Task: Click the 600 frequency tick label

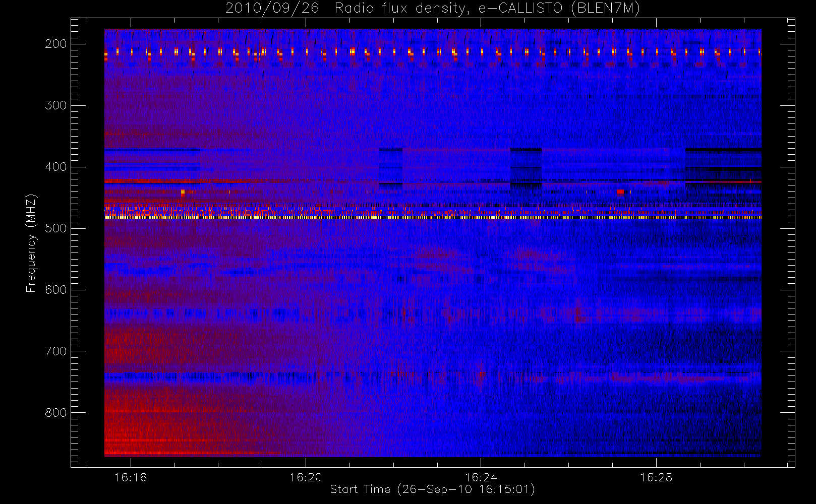Action: coord(55,290)
